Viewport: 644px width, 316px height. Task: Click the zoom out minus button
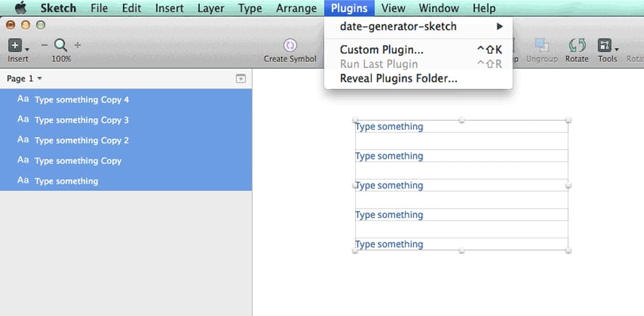45,45
